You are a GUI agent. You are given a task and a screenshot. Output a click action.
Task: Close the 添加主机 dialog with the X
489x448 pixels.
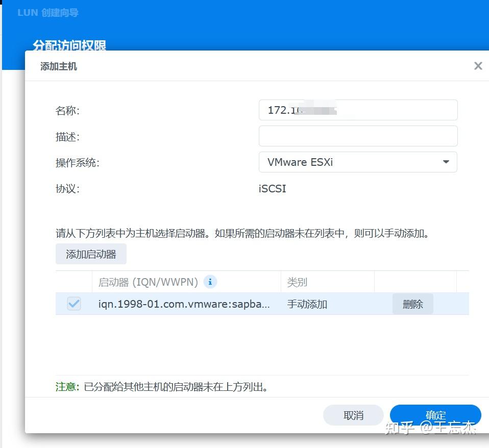478,66
